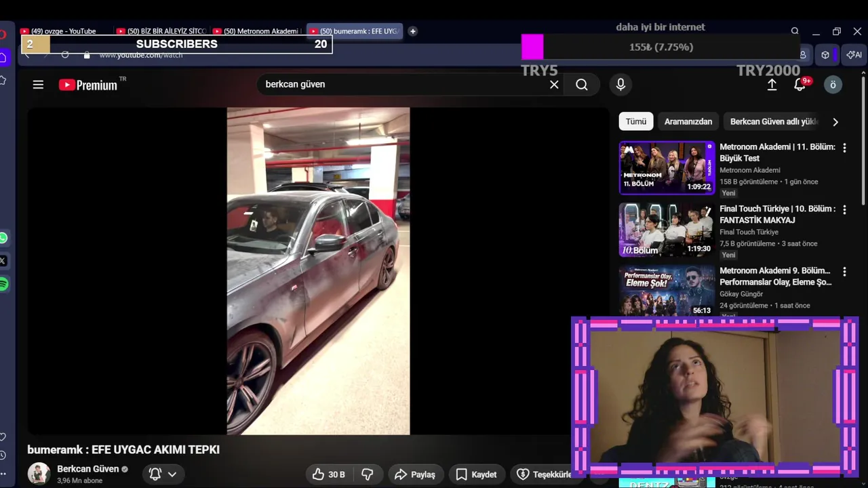
Task: Open the Opera AI (Aria) button
Action: click(854, 55)
